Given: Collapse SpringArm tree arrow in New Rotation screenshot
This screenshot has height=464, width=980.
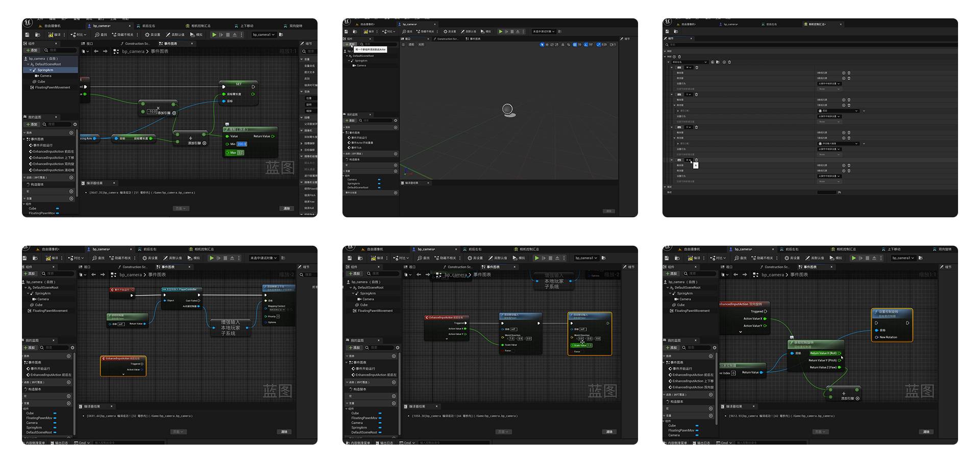Looking at the screenshot, I should click(670, 293).
